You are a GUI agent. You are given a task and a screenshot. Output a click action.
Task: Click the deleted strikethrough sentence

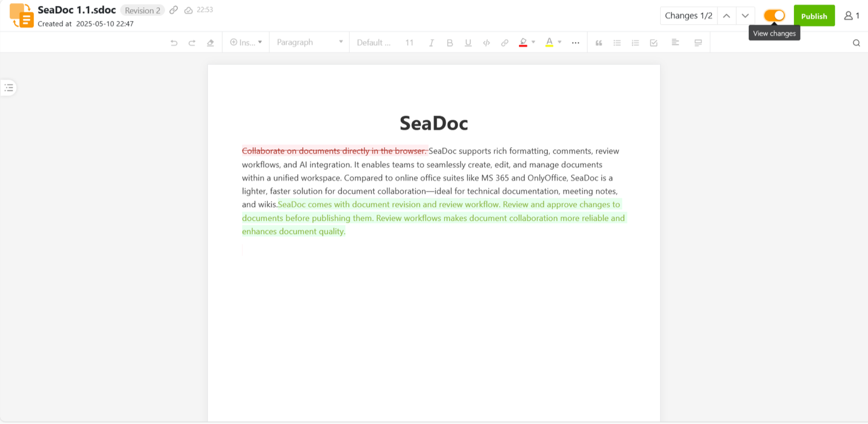click(335, 151)
